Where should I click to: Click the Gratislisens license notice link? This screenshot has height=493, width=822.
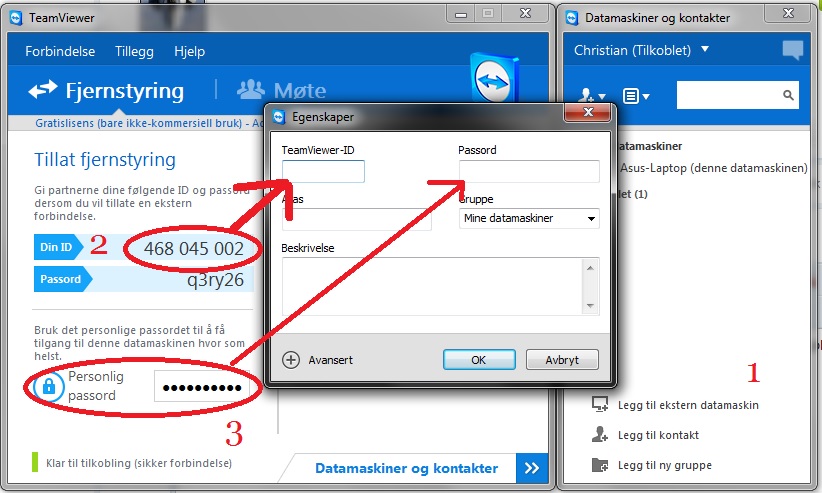[149, 123]
